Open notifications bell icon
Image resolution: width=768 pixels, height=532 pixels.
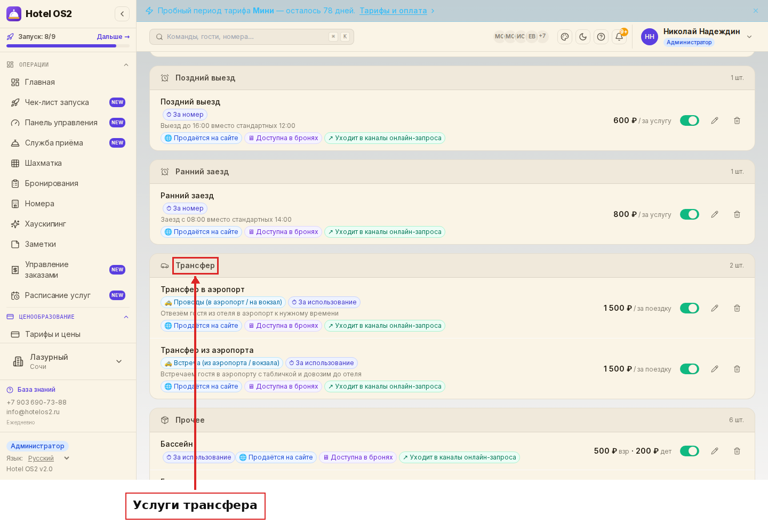pos(619,37)
